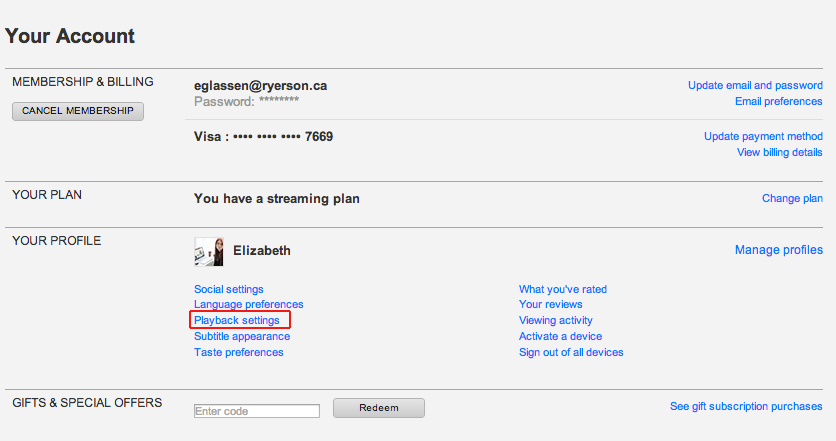Click the Your Account heading

coord(70,36)
